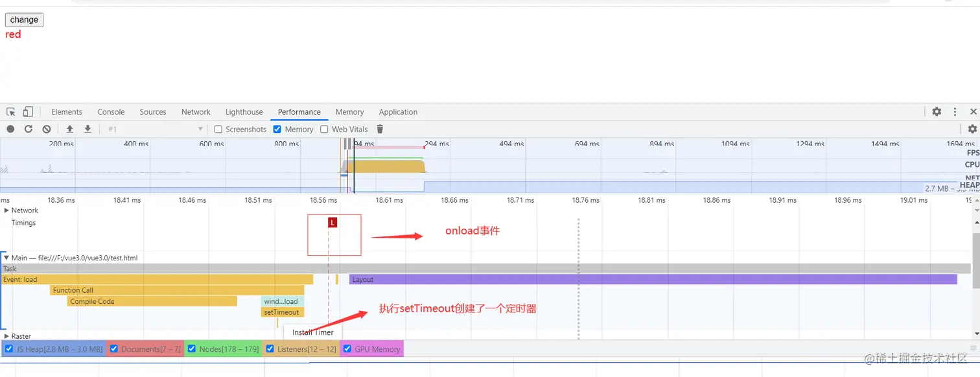Open the recording selector dropdown #1
980x377 pixels.
(155, 129)
